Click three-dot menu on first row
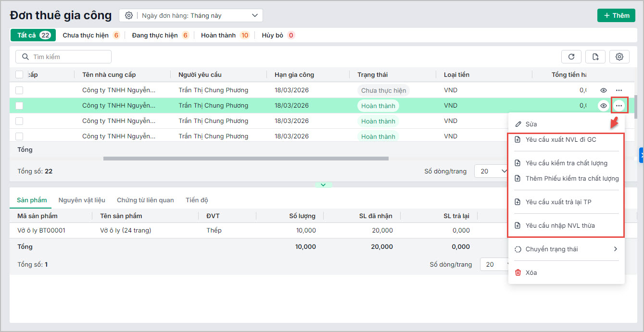Viewport: 644px width, 332px height. point(619,90)
